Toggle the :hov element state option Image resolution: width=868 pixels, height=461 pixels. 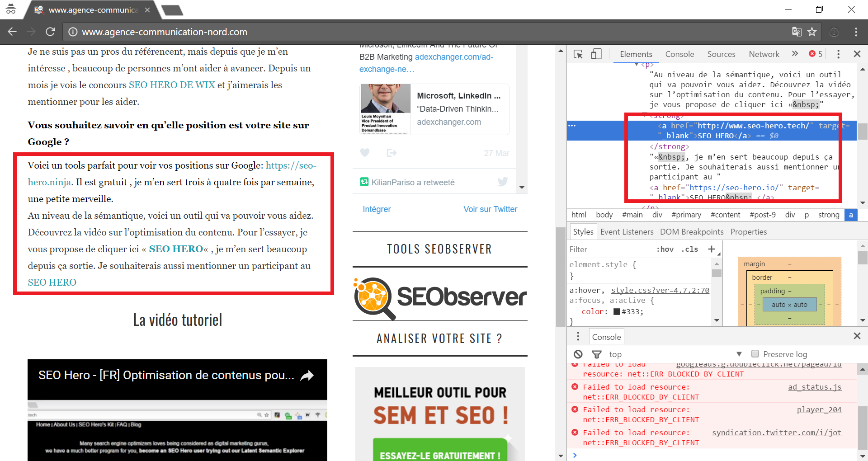[x=665, y=249]
